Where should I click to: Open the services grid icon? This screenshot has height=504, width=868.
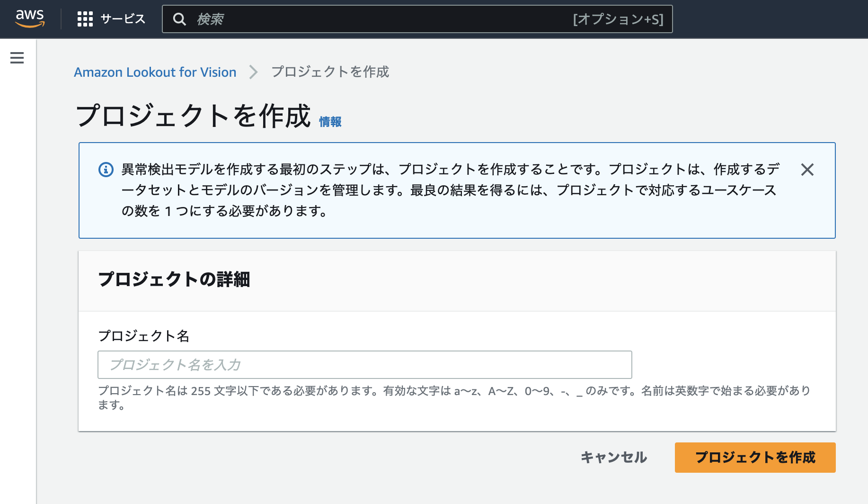(85, 19)
